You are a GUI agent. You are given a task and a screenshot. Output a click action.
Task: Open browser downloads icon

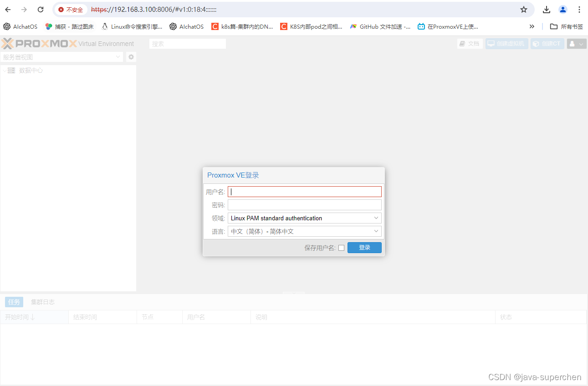[547, 10]
